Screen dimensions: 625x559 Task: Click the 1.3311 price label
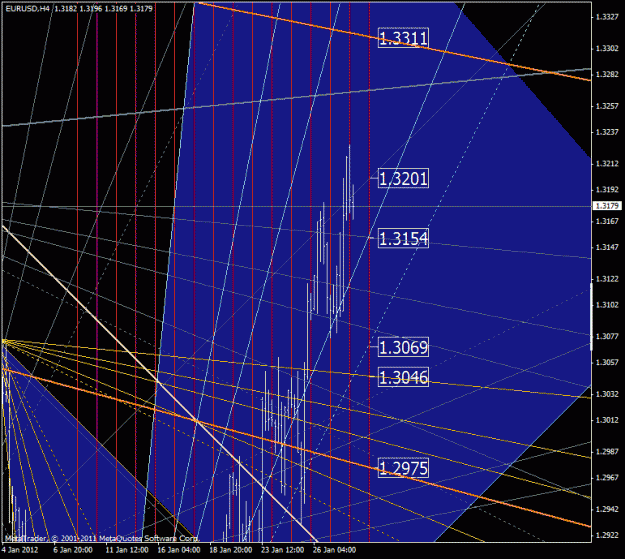[x=403, y=38]
